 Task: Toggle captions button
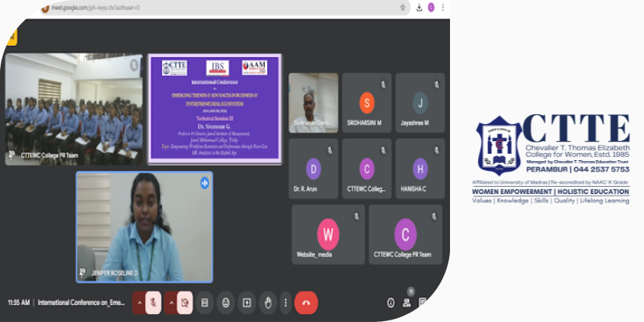204,303
